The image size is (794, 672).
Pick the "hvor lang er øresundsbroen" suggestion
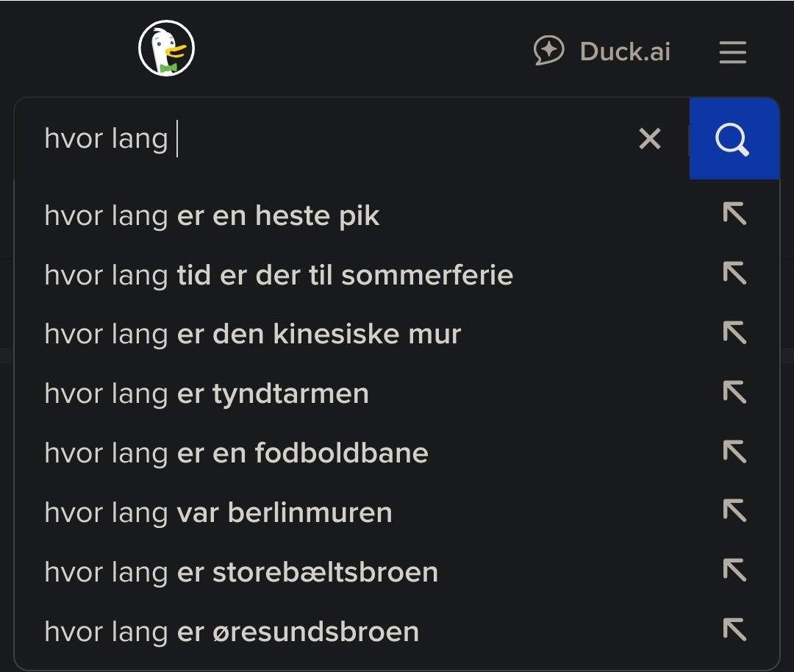point(232,632)
